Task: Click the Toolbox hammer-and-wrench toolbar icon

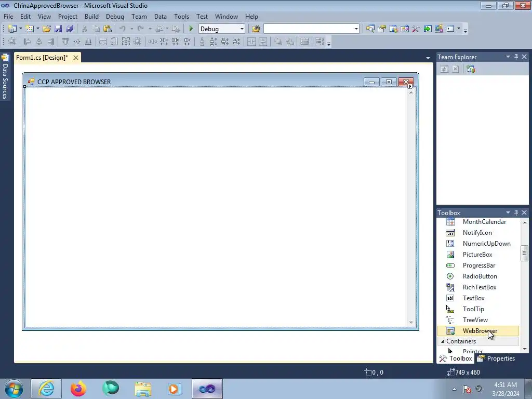Action: pos(416,29)
